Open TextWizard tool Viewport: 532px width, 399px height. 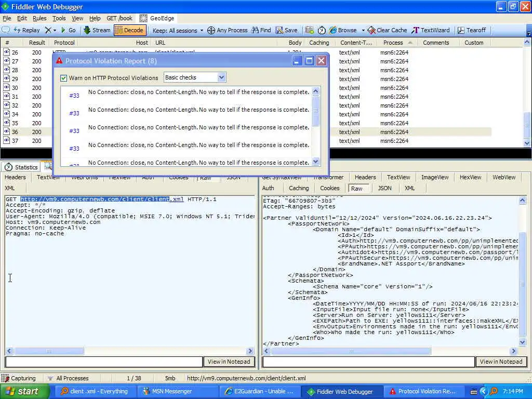[x=431, y=30]
